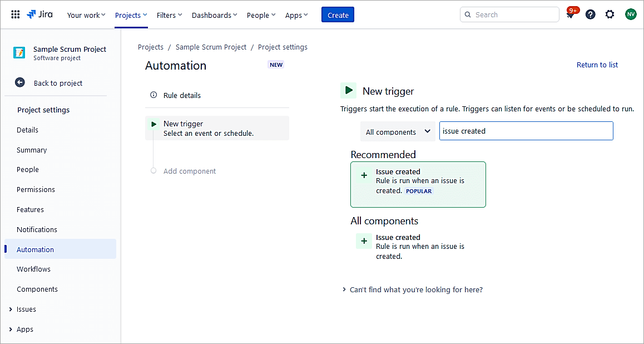This screenshot has width=644, height=344.
Task: Click the Jira logo
Action: (x=40, y=14)
